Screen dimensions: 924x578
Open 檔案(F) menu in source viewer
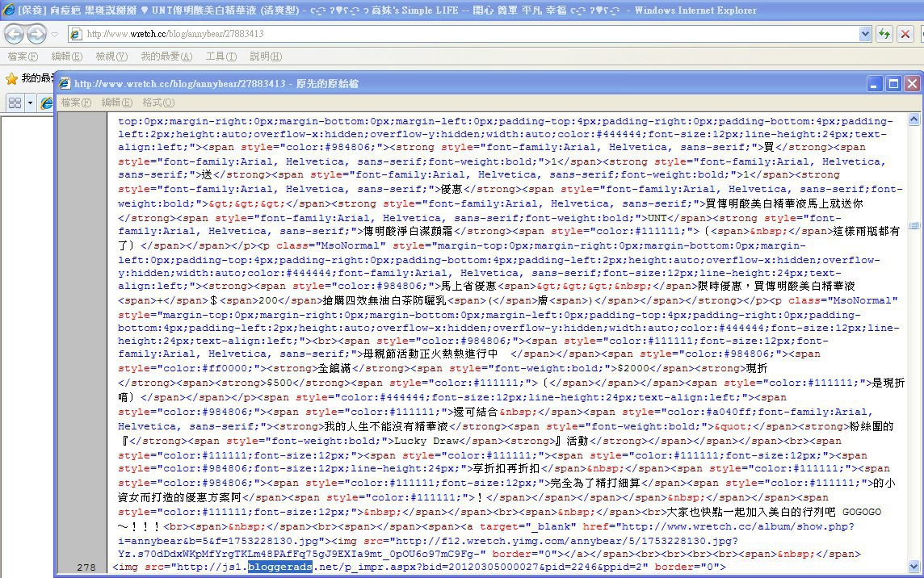(x=76, y=103)
